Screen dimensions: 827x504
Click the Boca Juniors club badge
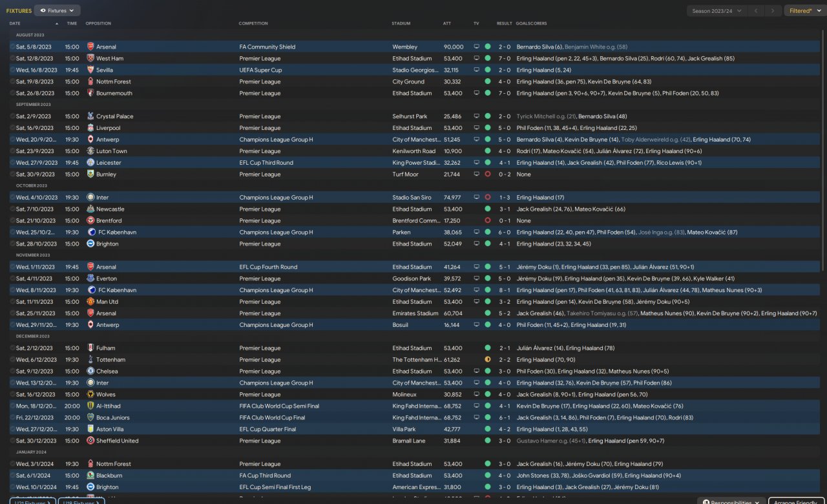(x=90, y=419)
